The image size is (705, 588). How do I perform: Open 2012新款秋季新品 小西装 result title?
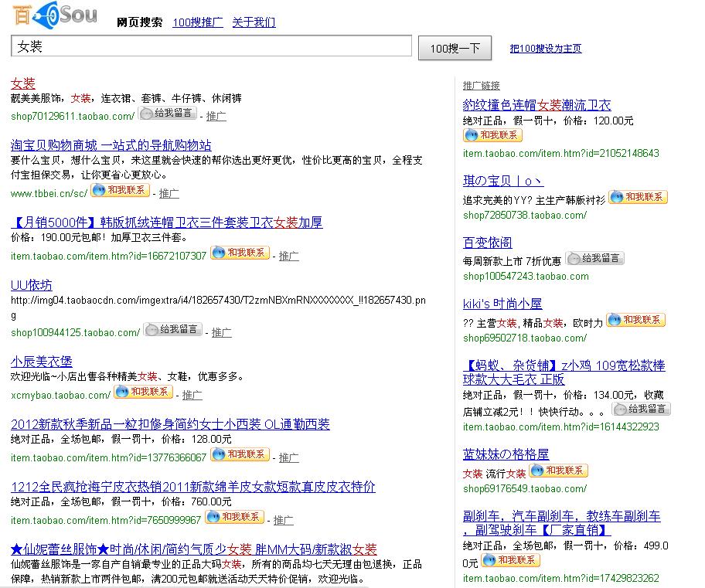point(170,424)
